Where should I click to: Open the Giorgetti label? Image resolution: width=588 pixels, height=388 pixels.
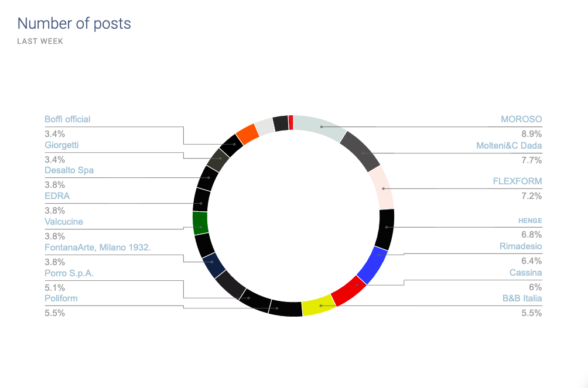click(x=61, y=145)
